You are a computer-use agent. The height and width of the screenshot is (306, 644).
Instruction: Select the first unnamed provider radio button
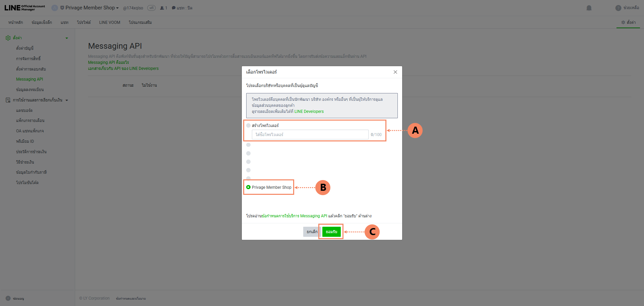(248, 145)
